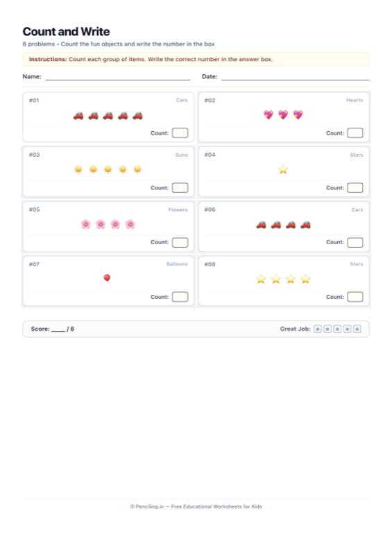Click the Count box for problem #06

tap(355, 242)
